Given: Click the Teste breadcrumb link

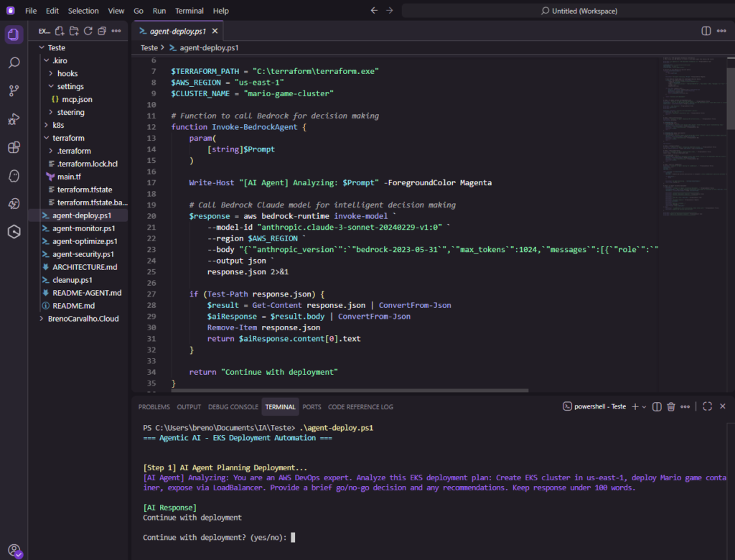Looking at the screenshot, I should (149, 48).
